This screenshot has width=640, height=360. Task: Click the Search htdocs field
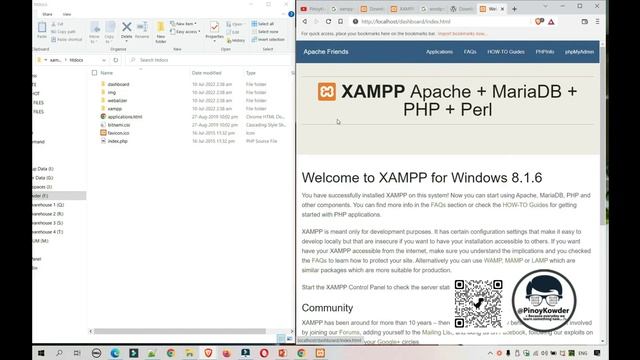210,60
